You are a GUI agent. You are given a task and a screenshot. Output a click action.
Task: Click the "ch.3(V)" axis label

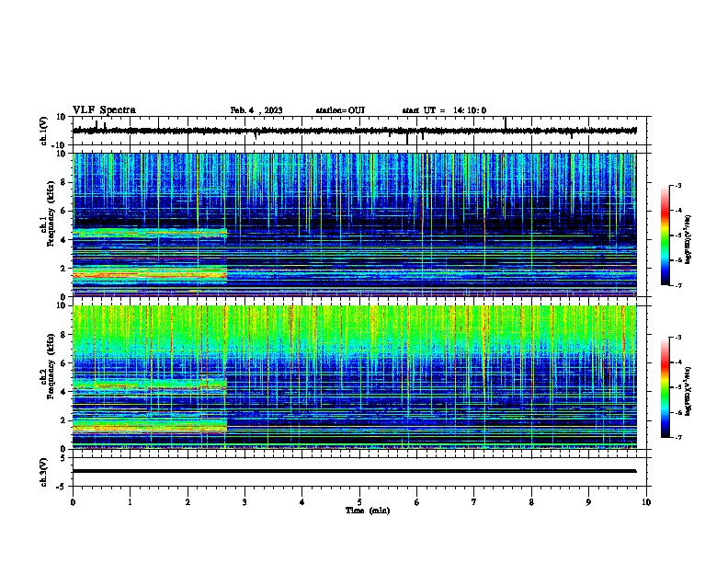[x=44, y=472]
